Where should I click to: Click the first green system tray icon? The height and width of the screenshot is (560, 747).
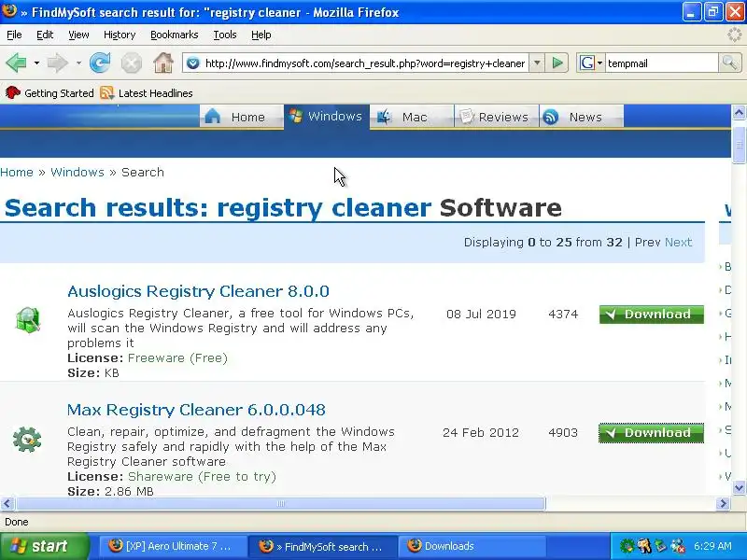[x=627, y=546]
